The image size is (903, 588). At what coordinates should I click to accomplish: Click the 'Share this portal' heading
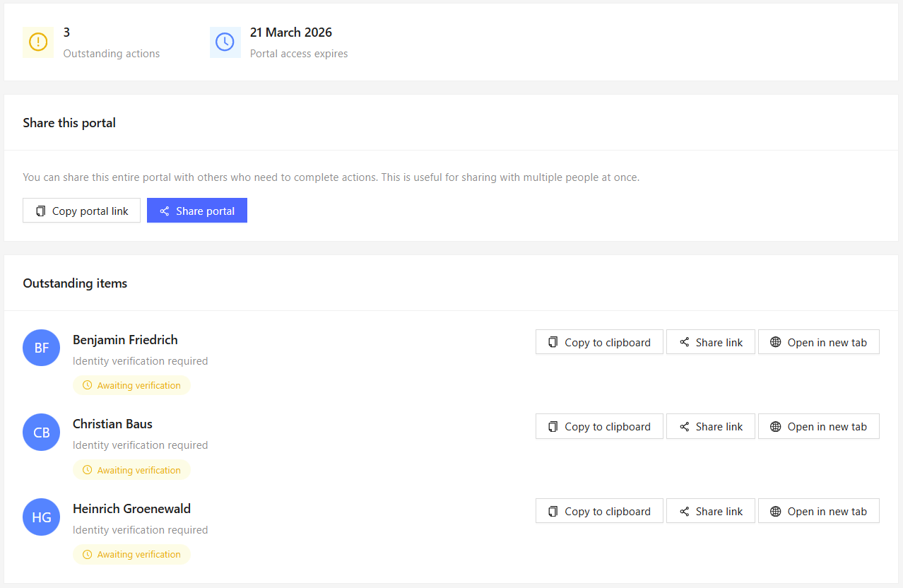[69, 123]
